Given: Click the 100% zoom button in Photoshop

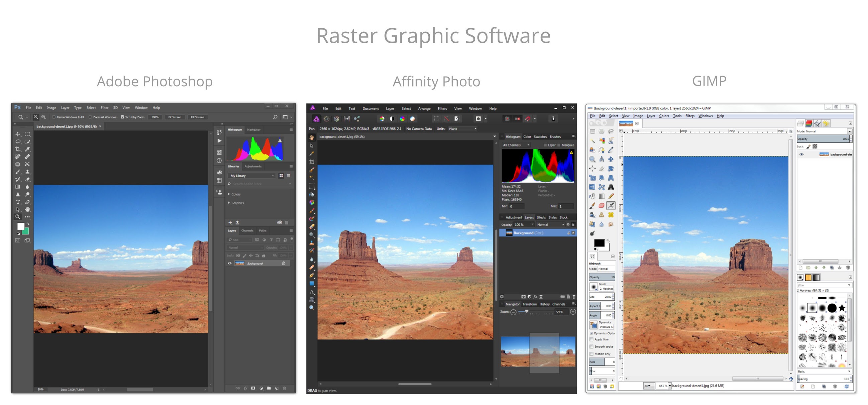Looking at the screenshot, I should (155, 117).
